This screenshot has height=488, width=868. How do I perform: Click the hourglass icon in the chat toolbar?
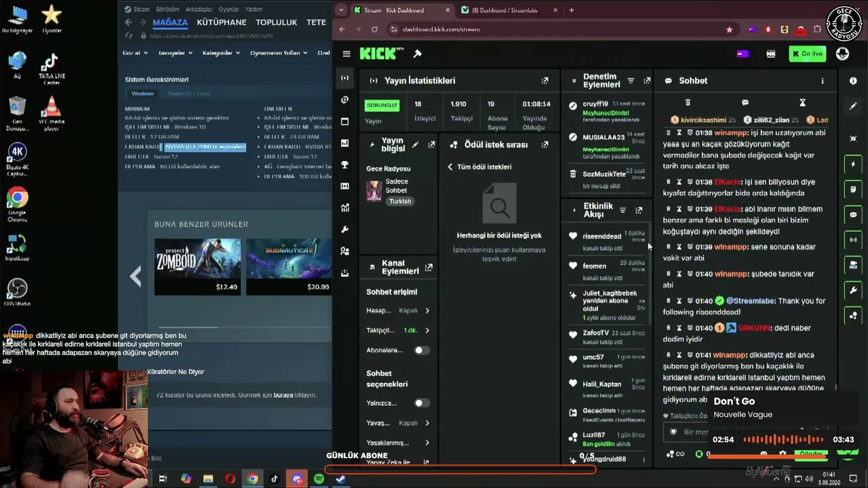click(802, 103)
